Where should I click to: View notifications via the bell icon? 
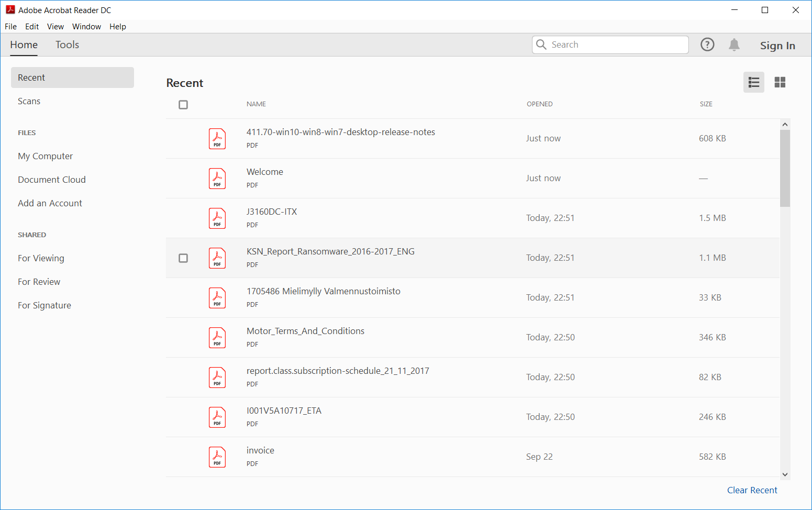(734, 45)
